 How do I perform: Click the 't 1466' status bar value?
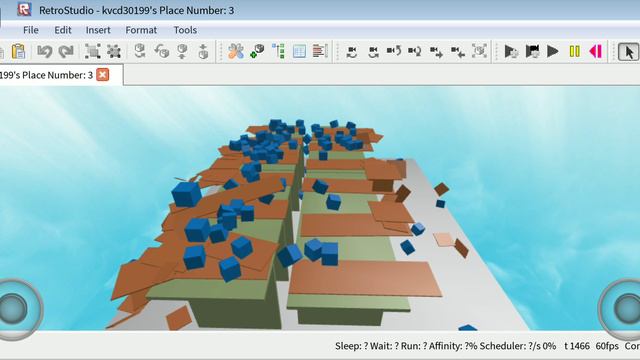tap(577, 346)
